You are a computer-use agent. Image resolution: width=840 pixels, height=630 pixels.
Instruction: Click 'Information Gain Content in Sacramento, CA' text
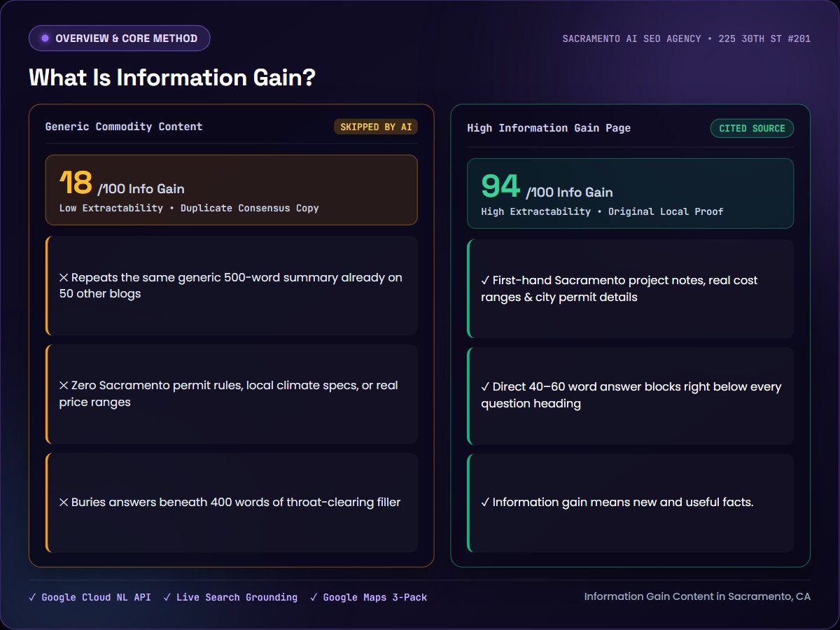(698, 597)
